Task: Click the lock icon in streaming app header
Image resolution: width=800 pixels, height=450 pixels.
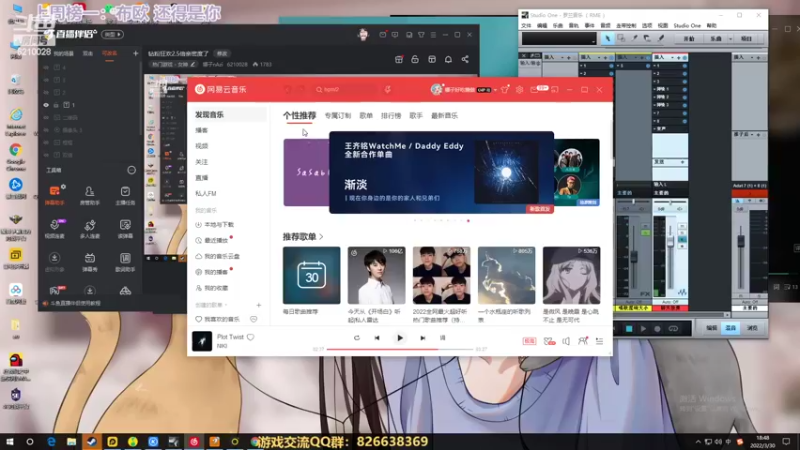Action: click(415, 59)
